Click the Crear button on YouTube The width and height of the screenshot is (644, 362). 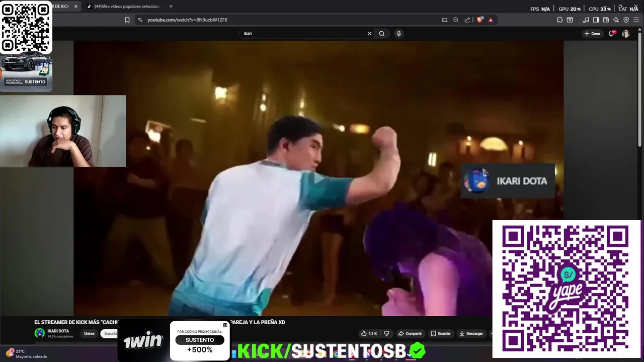click(x=592, y=34)
